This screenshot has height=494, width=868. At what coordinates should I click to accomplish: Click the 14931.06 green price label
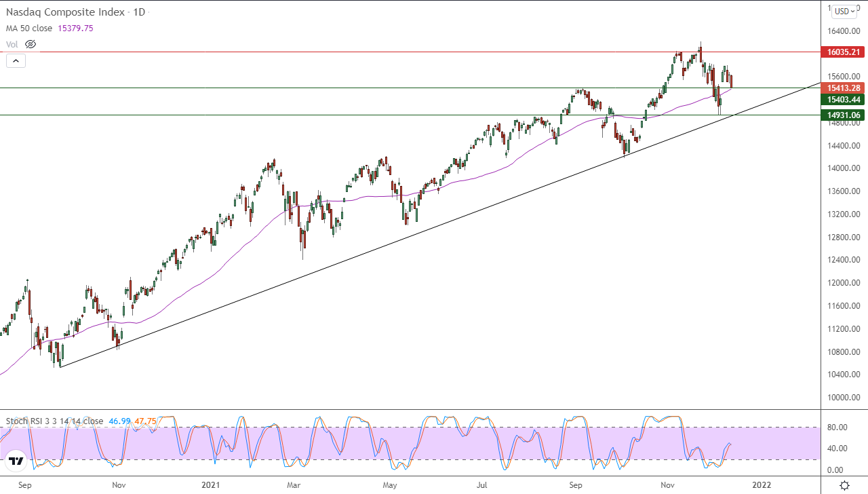coord(842,115)
